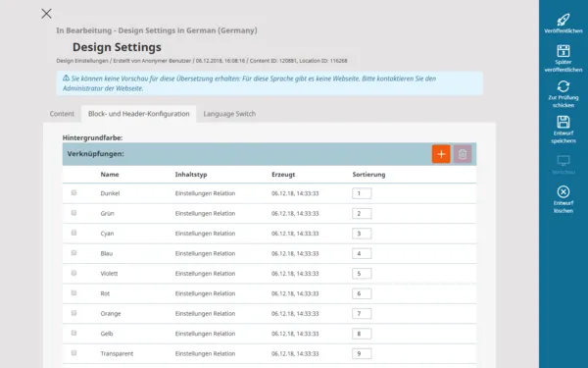Click the name Orange in the list
This screenshot has width=588, height=368.
point(111,314)
